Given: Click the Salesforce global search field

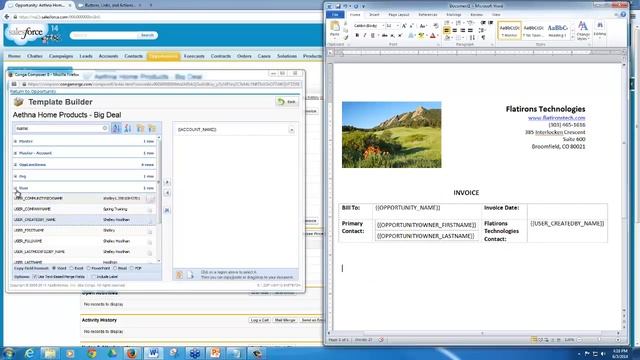Looking at the screenshot, I should click(104, 35).
